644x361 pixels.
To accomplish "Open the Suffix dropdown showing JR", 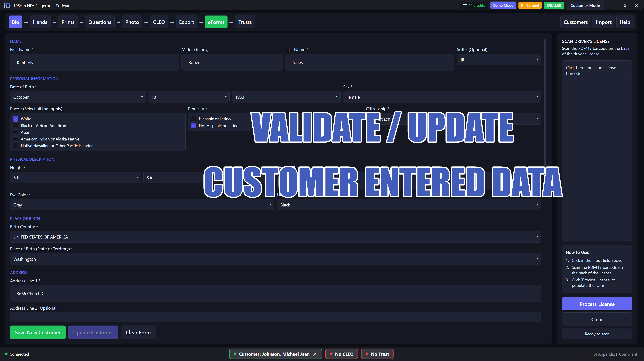I will click(x=499, y=59).
